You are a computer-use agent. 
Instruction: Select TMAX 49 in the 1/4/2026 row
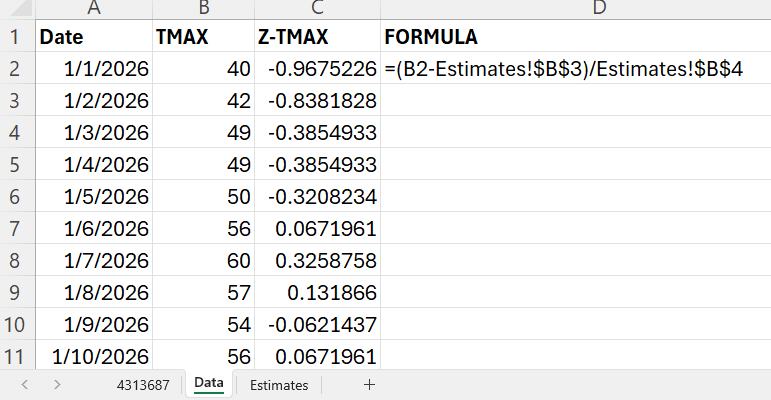point(204,164)
